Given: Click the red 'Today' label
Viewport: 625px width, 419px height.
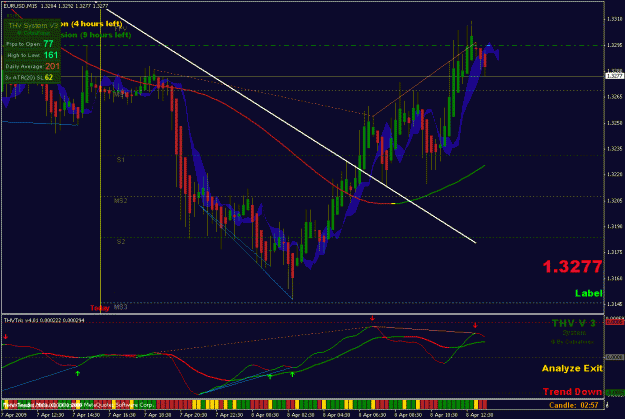Looking at the screenshot, I should (x=100, y=308).
